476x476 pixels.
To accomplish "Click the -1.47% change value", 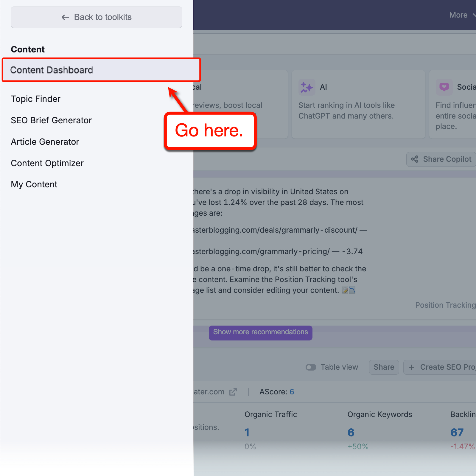I will coord(463,447).
